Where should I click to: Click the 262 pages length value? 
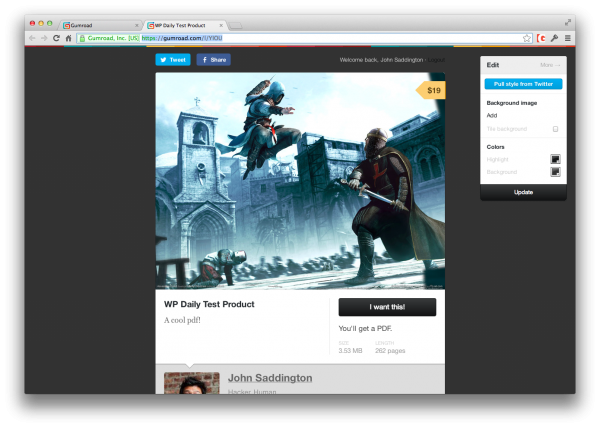pyautogui.click(x=390, y=351)
